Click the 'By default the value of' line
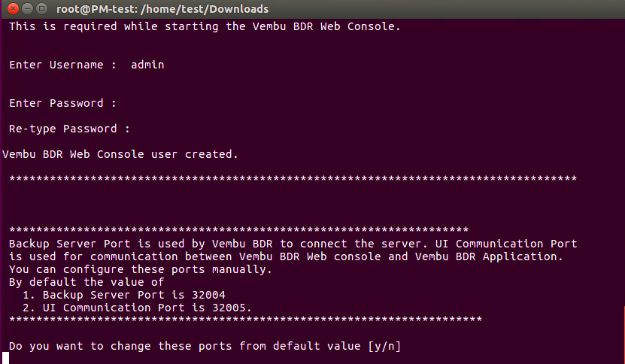 coord(86,282)
